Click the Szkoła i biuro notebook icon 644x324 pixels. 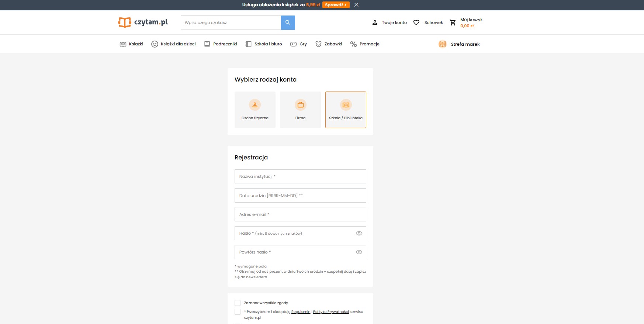click(x=248, y=44)
